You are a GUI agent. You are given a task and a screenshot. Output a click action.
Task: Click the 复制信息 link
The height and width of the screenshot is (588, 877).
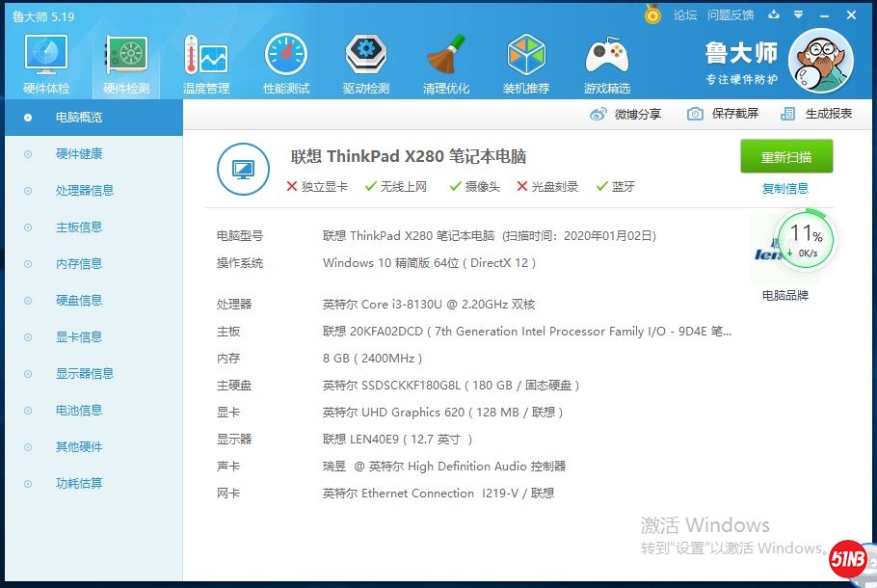tap(785, 189)
